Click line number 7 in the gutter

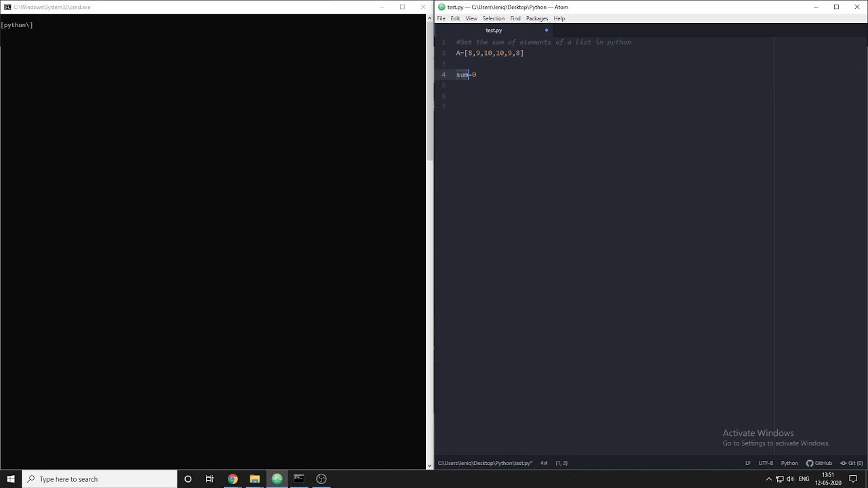click(443, 107)
